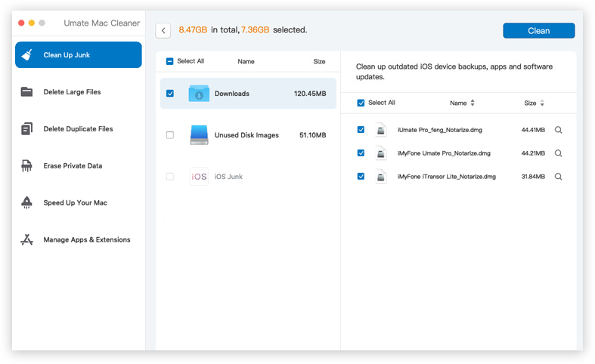Viewport: 595px width, 364px height.
Task: Open Speed Up Your Mac section
Action: point(79,202)
